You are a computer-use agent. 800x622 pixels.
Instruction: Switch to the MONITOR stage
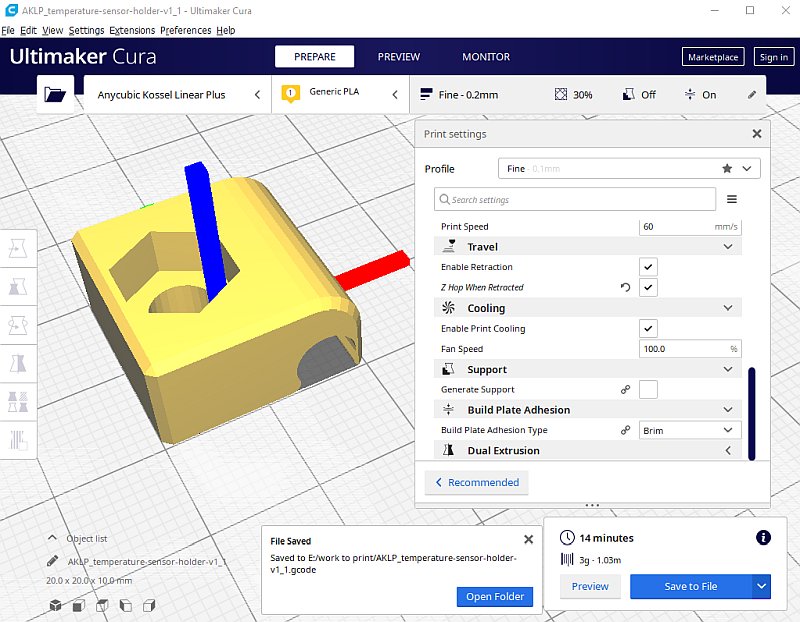[486, 57]
